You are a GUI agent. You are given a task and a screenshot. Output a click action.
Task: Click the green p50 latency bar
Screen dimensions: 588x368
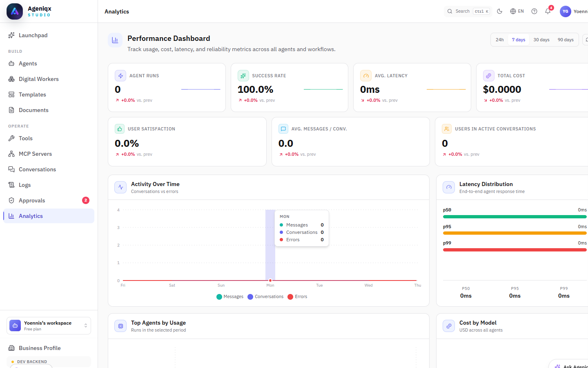[x=515, y=217]
